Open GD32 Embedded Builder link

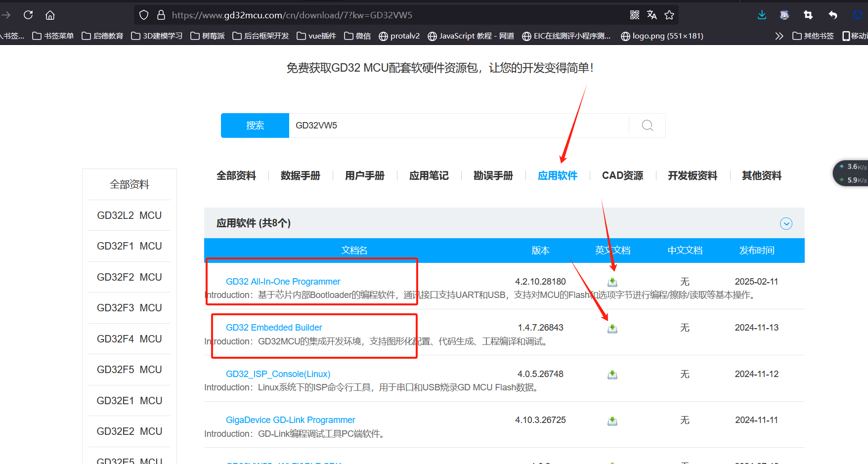pos(274,328)
